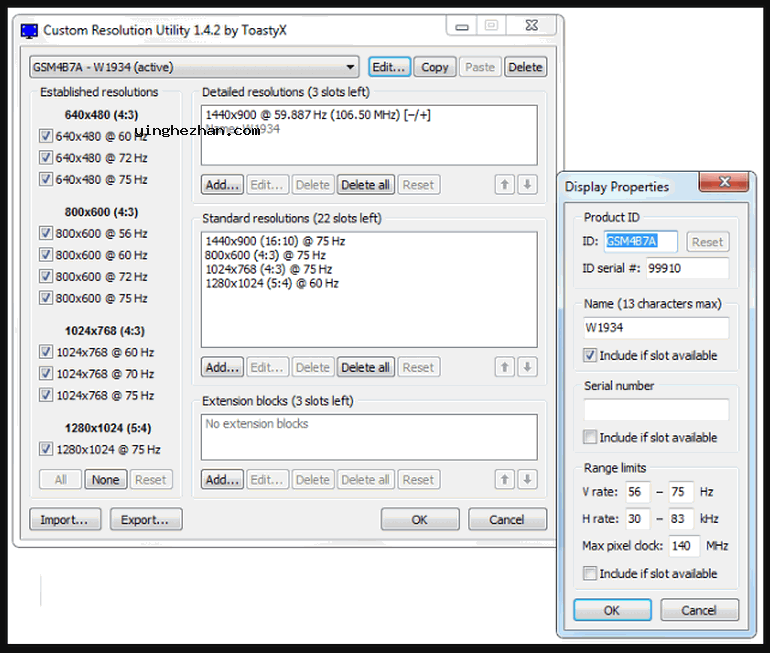The width and height of the screenshot is (770, 653).
Task: Click Add... under Extension blocks
Action: pos(222,480)
